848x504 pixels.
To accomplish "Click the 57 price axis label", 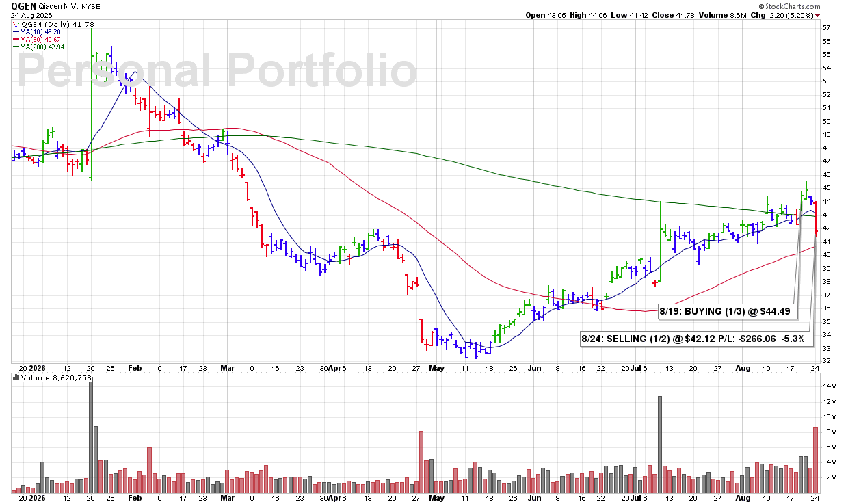I will coord(825,28).
